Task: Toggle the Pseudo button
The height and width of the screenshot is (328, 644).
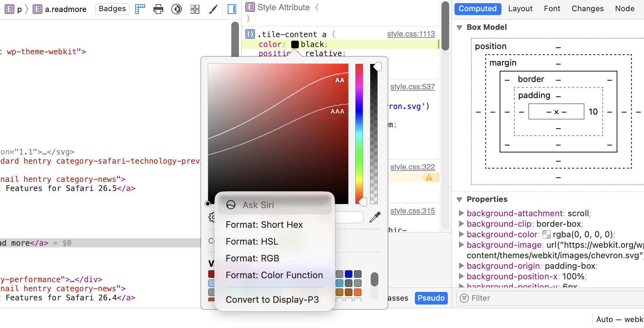Action: tap(431, 298)
